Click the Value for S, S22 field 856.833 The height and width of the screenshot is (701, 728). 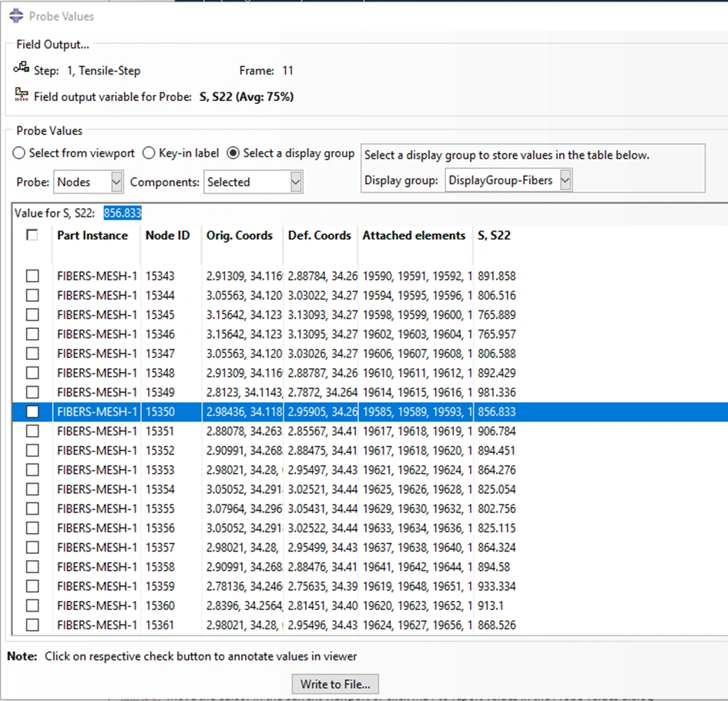tap(122, 213)
